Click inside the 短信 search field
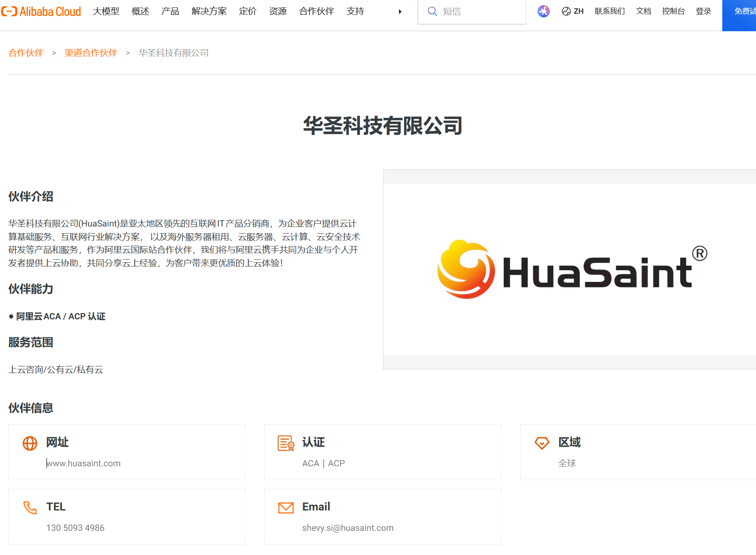756x555 pixels. (x=479, y=12)
